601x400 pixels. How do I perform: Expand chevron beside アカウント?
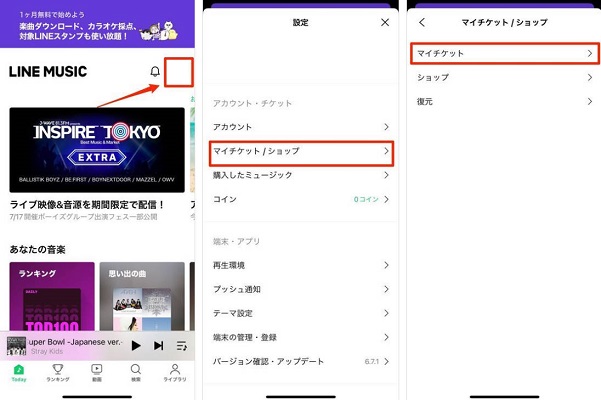click(x=386, y=127)
